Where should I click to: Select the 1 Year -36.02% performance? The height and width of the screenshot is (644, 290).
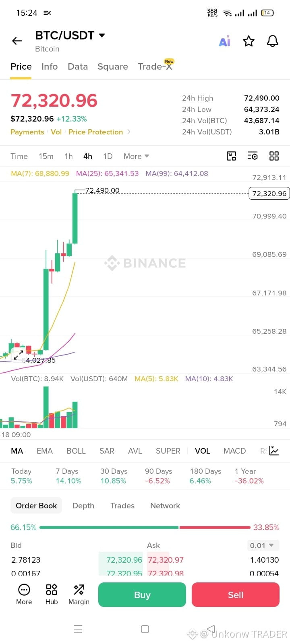tap(249, 476)
